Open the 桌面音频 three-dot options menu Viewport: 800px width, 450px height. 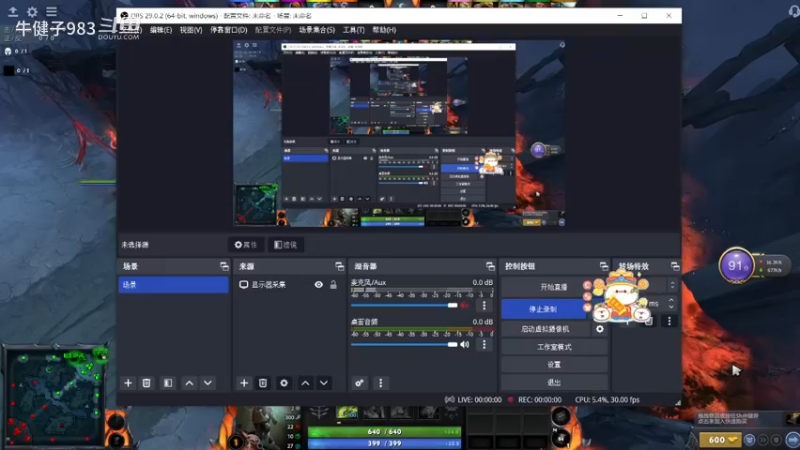(484, 344)
